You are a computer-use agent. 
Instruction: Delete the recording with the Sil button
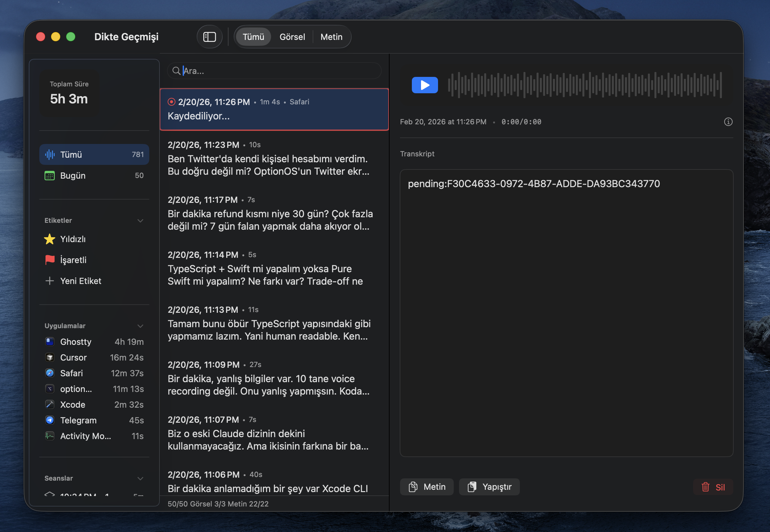click(713, 487)
